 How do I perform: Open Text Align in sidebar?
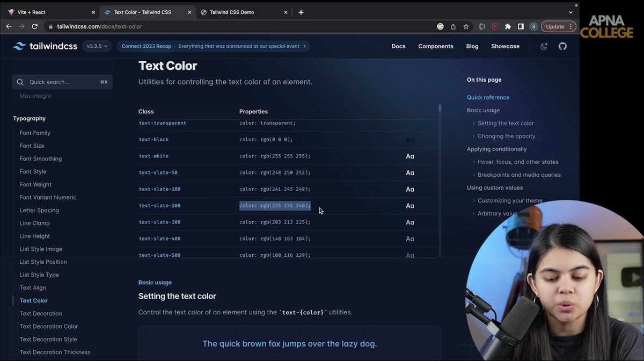[33, 287]
